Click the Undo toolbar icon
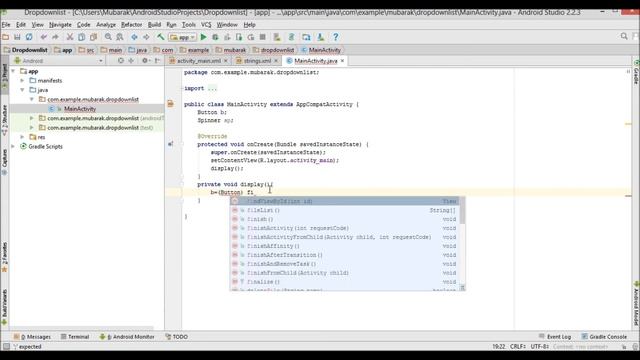 pyautogui.click(x=43, y=37)
